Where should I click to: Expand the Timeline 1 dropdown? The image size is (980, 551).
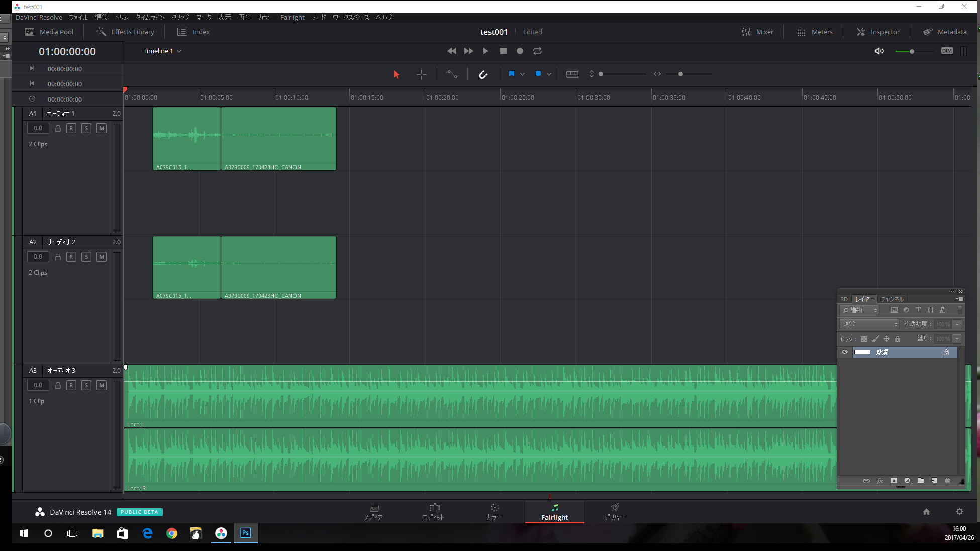pyautogui.click(x=179, y=51)
